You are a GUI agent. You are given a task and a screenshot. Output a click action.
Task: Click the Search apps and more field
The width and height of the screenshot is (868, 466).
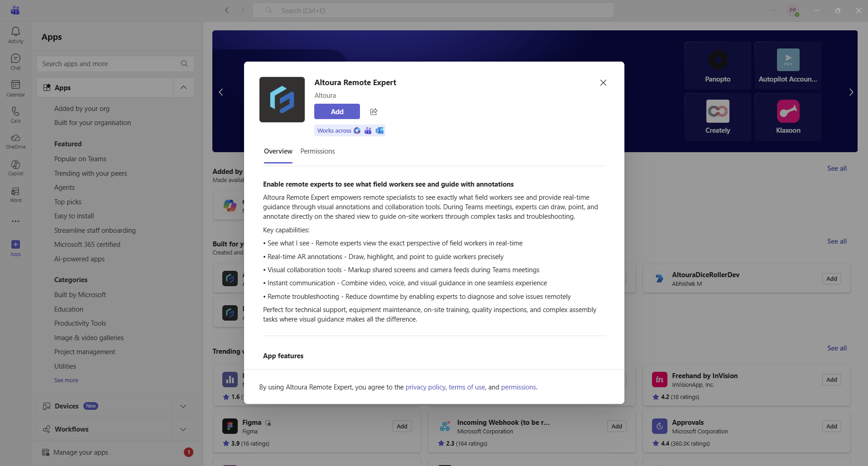pos(115,64)
